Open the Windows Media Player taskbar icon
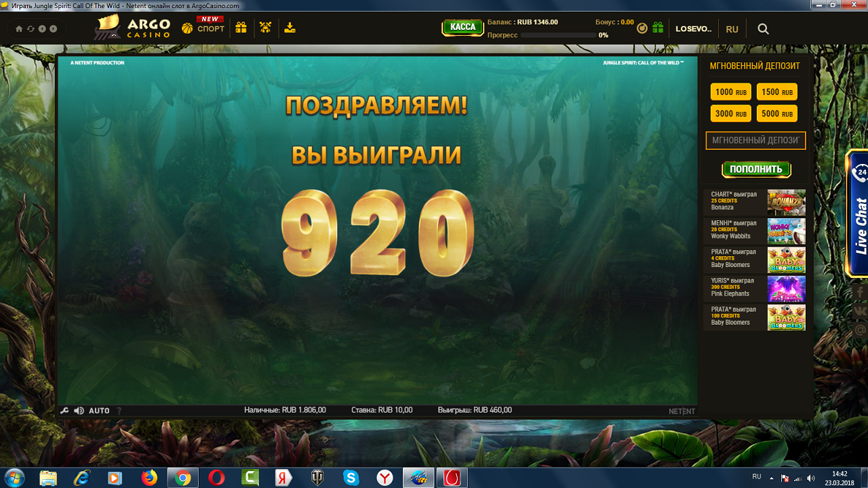 point(115,478)
